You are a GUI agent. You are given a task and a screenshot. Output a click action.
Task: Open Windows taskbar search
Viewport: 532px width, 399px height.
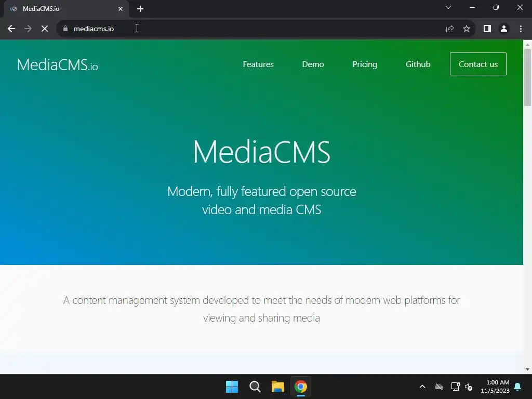pos(255,387)
